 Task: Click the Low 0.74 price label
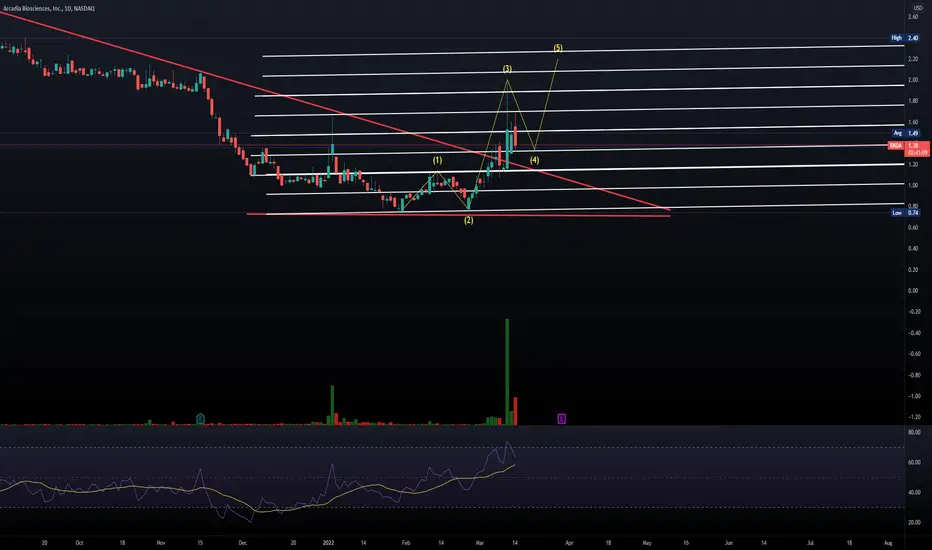point(905,212)
